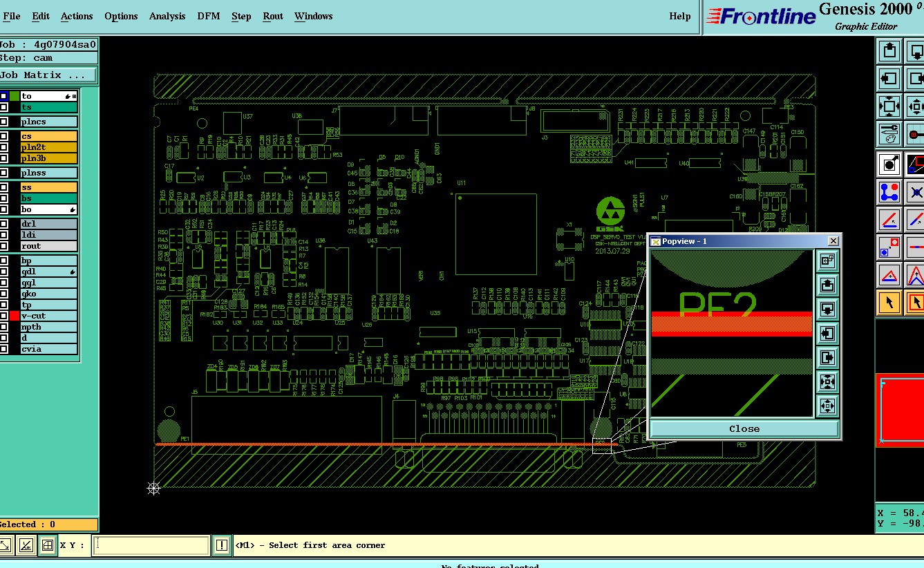Select the add pad feature tool
The height and width of the screenshot is (568, 924).
(889, 164)
